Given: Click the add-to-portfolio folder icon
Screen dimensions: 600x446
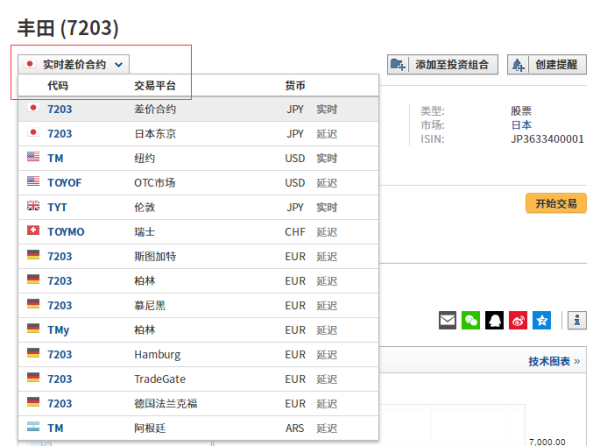Looking at the screenshot, I should pyautogui.click(x=398, y=65).
